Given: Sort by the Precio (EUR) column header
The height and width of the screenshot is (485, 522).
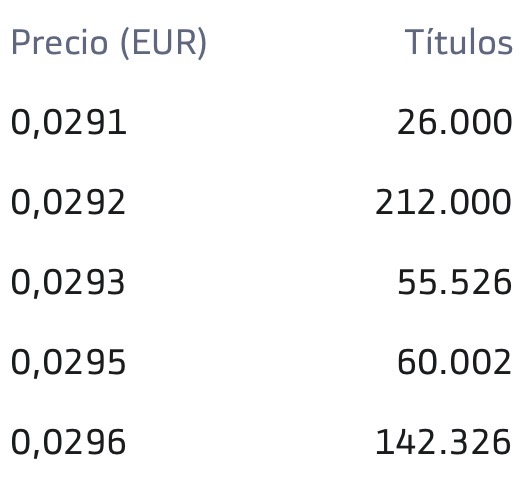Looking at the screenshot, I should 109,43.
